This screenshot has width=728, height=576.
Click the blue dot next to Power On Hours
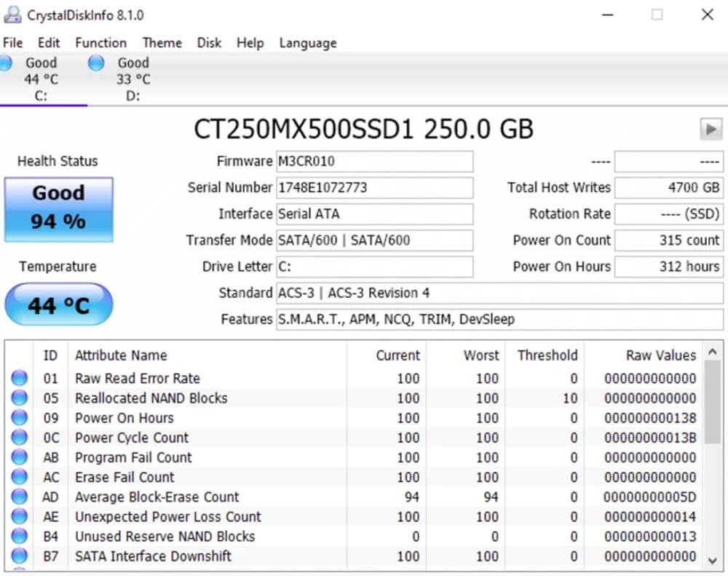20,418
